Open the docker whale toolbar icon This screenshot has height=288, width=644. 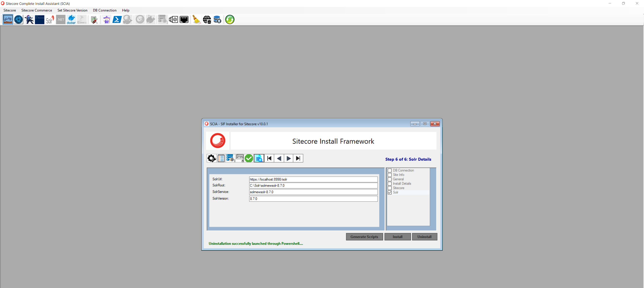click(71, 19)
